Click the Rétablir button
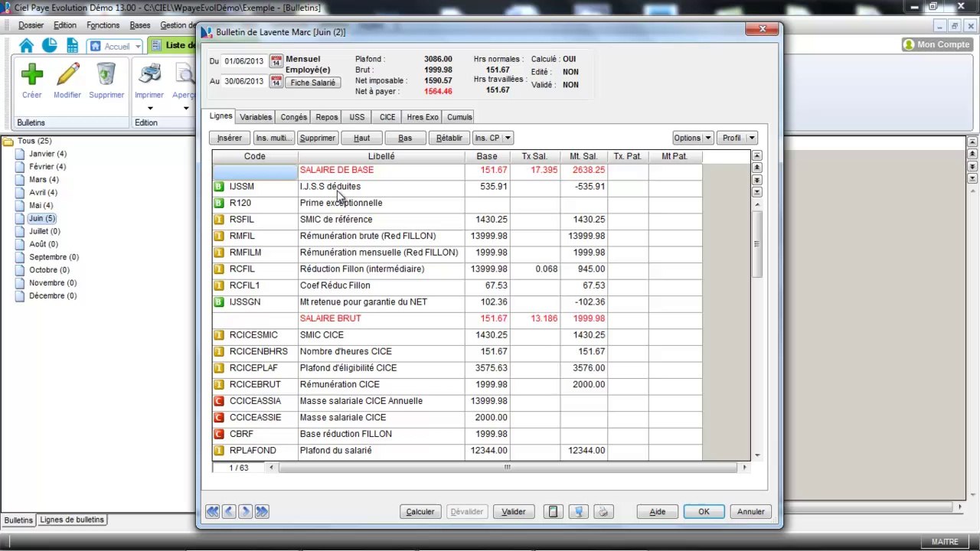The height and width of the screenshot is (551, 980). click(x=449, y=138)
